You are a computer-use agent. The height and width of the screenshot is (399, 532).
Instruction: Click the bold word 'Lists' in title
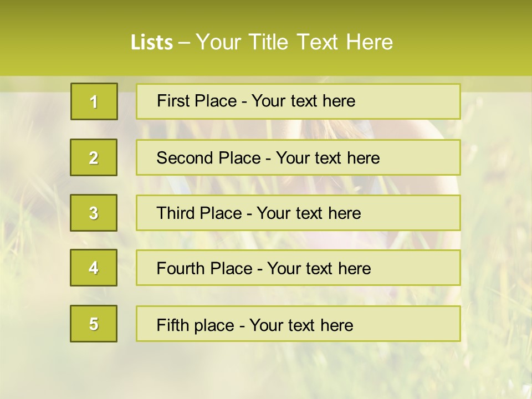coord(152,43)
